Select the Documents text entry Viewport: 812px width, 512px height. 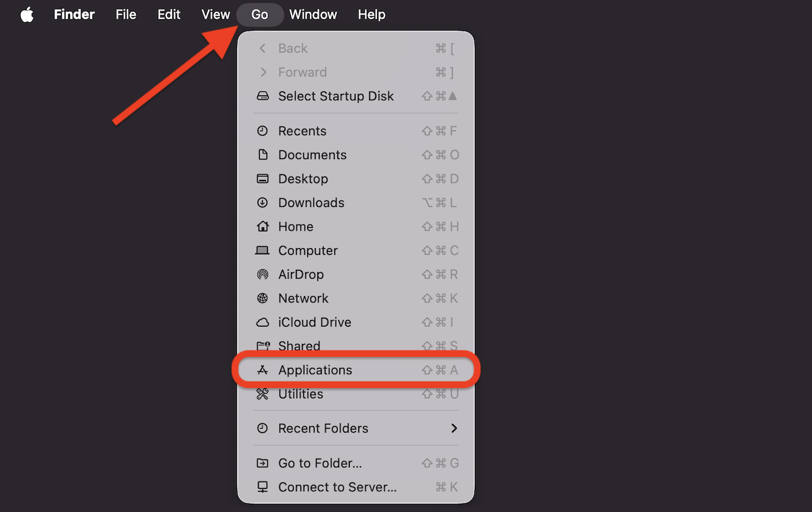(313, 155)
